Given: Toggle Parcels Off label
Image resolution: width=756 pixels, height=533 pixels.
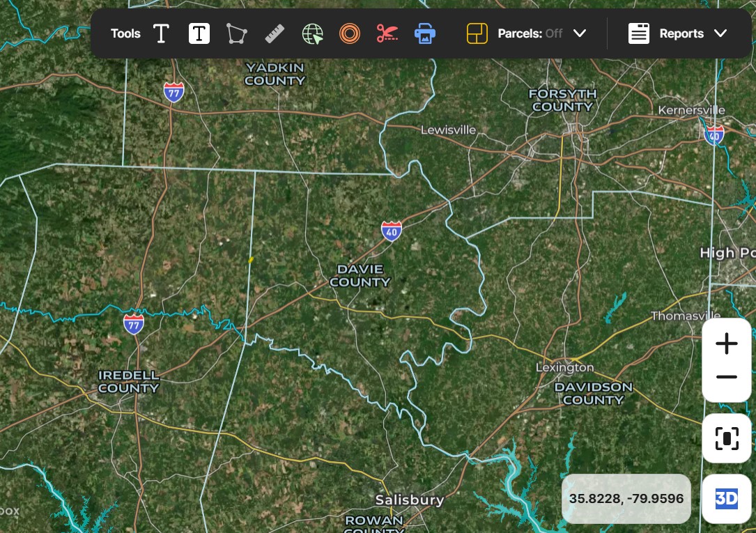Looking at the screenshot, I should (530, 33).
